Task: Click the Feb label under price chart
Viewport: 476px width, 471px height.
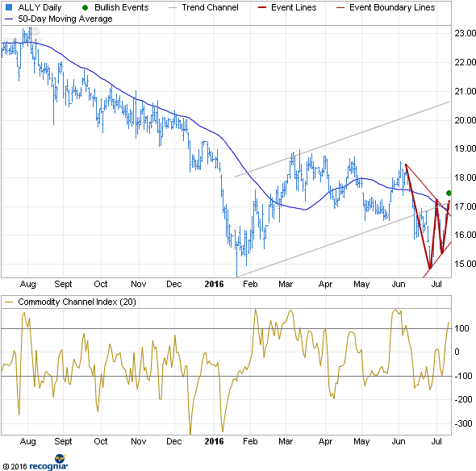Action: pyautogui.click(x=250, y=284)
